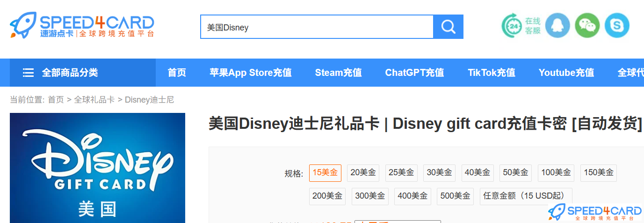Image resolution: width=644 pixels, height=223 pixels.
Task: Choose the 500美金 option
Action: click(455, 196)
